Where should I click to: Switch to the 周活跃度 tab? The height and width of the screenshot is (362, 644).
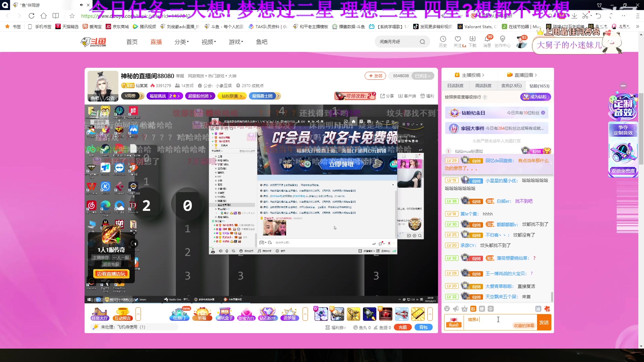point(483,86)
